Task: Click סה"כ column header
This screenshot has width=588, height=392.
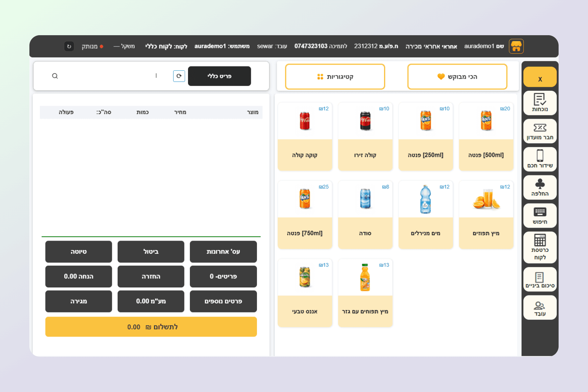Action: pos(104,112)
